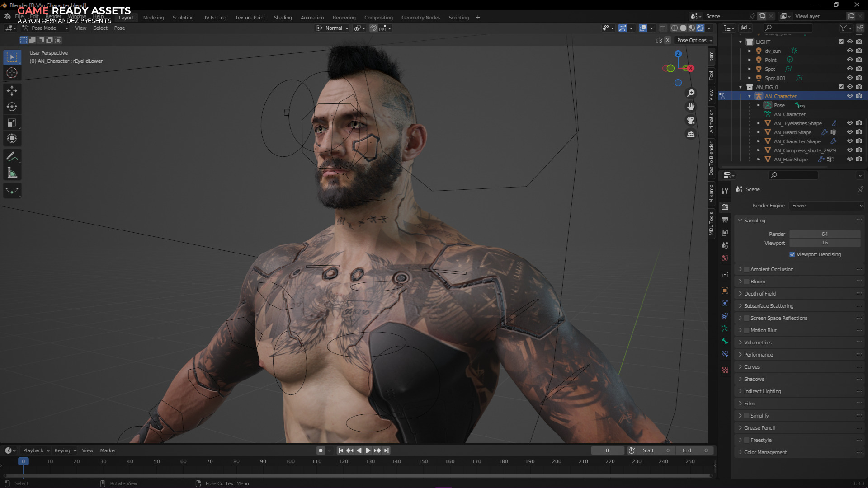Adjust Render samples field

point(825,234)
